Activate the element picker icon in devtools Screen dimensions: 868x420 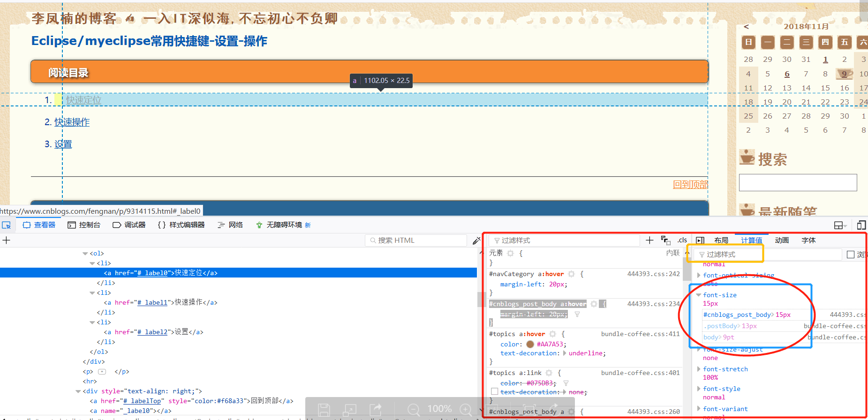(x=6, y=225)
